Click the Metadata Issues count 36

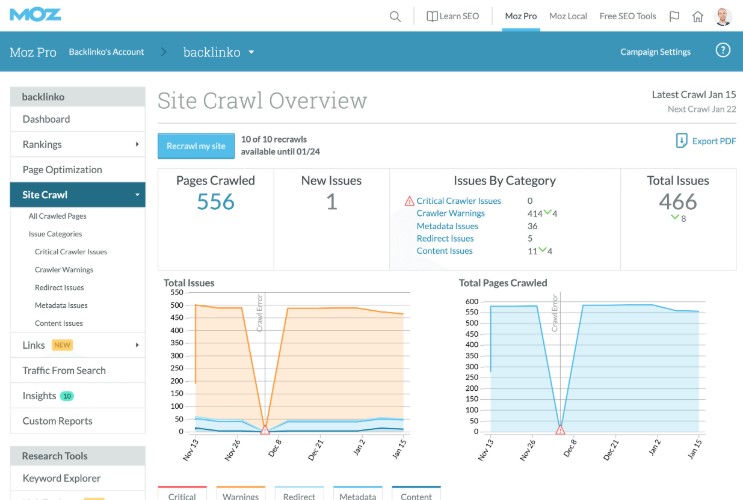click(533, 226)
